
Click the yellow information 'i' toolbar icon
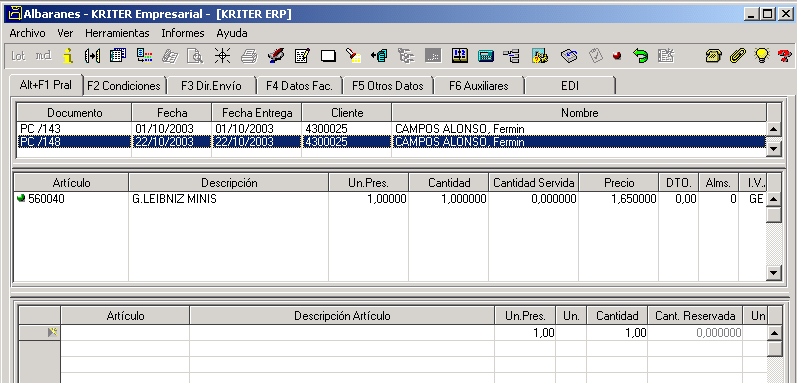[x=68, y=55]
